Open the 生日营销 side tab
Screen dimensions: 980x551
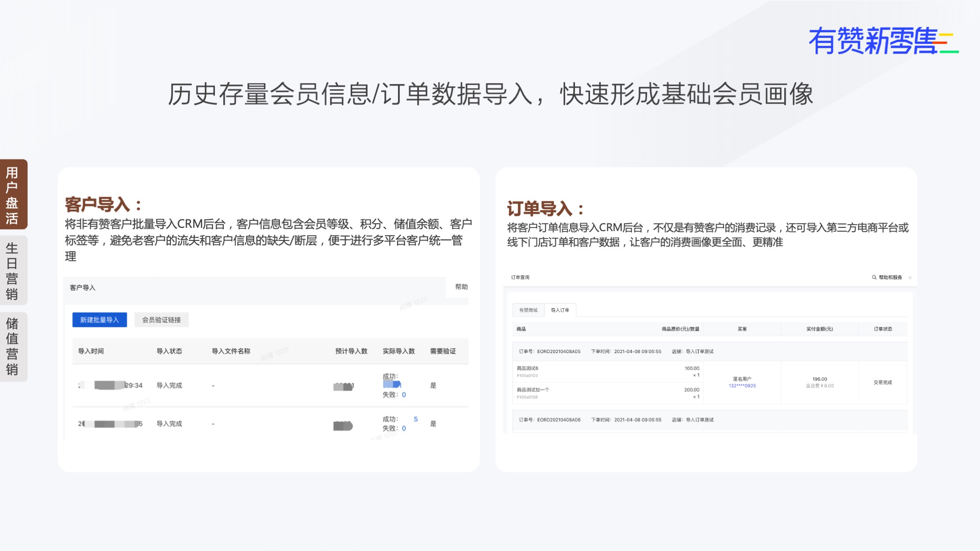(13, 270)
